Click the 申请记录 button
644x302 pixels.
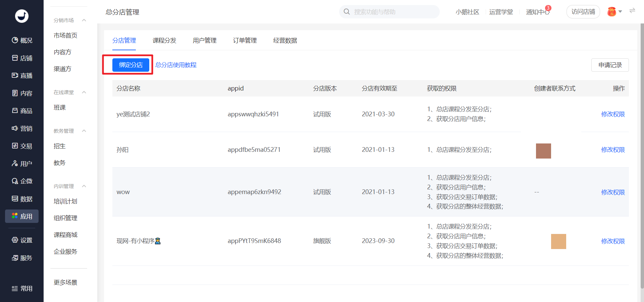click(610, 65)
